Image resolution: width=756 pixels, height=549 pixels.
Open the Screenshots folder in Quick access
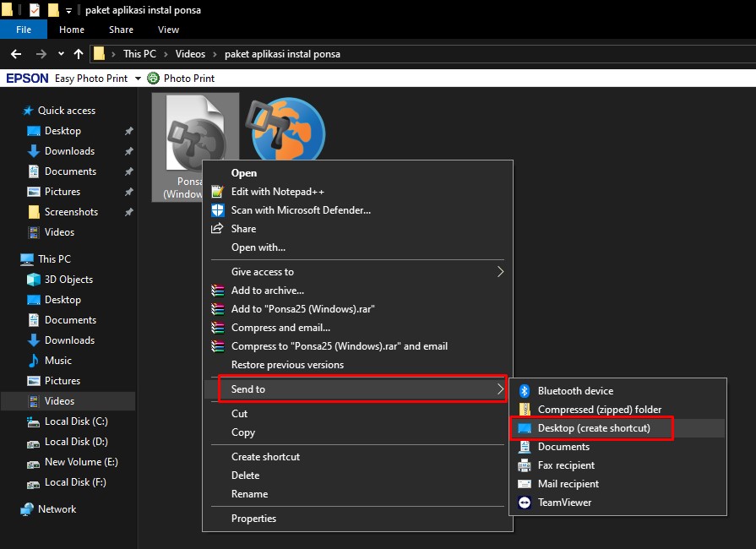click(x=71, y=212)
